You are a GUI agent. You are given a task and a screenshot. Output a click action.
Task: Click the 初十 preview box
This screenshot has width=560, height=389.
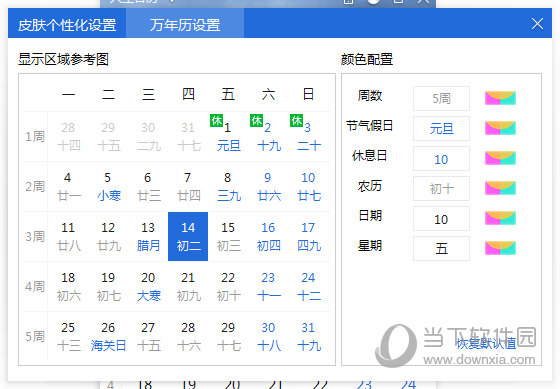(x=441, y=188)
